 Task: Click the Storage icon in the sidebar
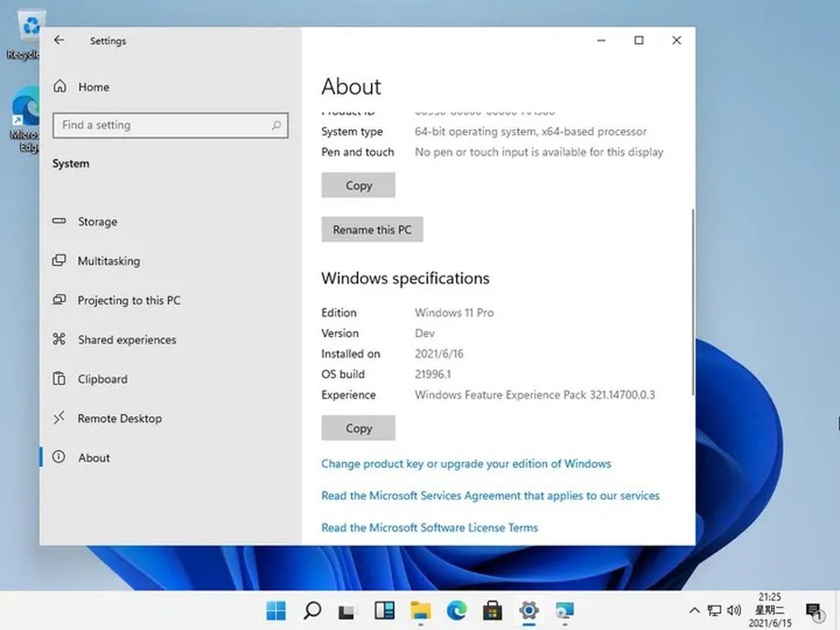[59, 221]
